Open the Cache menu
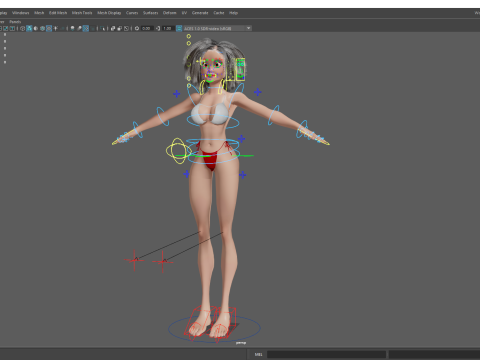The height and width of the screenshot is (360, 480). tap(219, 13)
